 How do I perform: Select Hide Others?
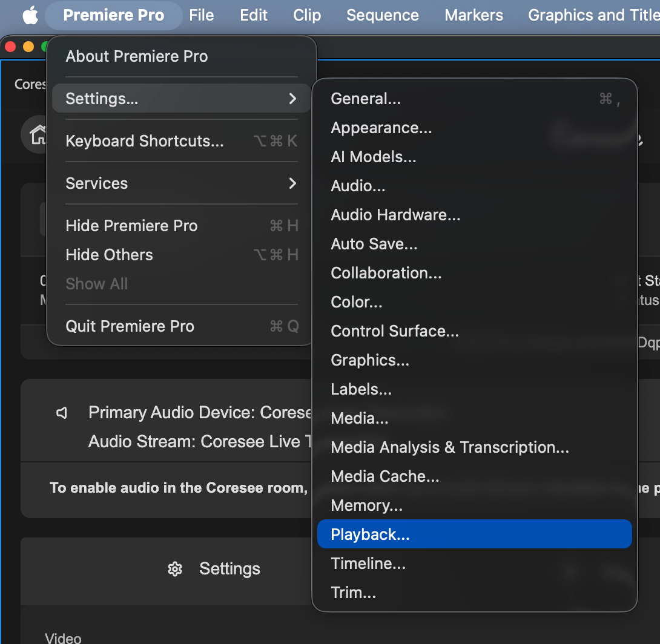point(182,255)
